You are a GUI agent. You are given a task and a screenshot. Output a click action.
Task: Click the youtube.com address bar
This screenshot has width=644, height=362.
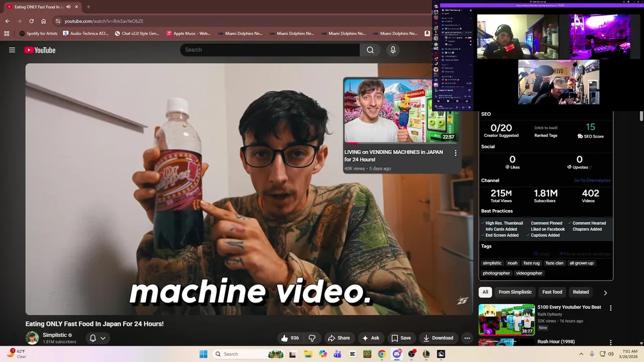(x=242, y=21)
